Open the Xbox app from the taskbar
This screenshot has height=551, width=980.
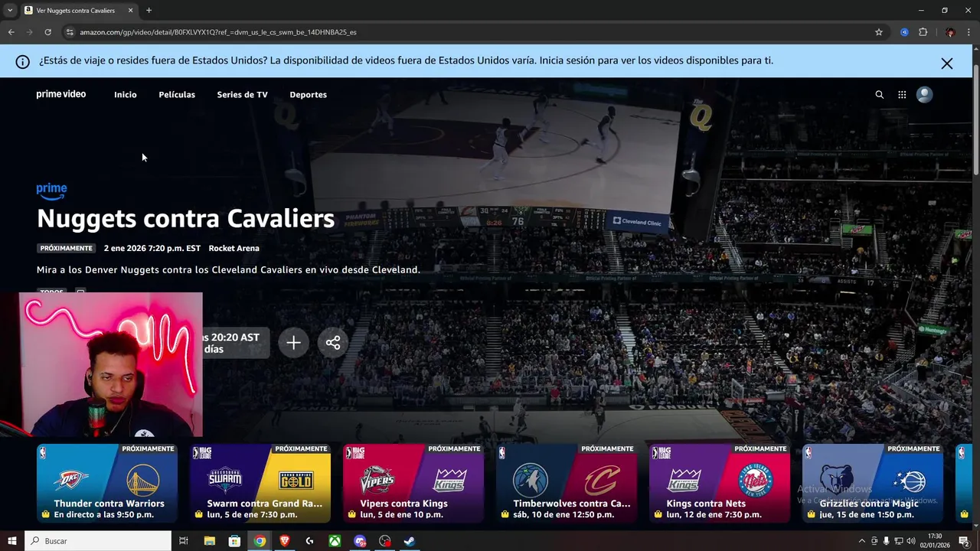tap(335, 541)
